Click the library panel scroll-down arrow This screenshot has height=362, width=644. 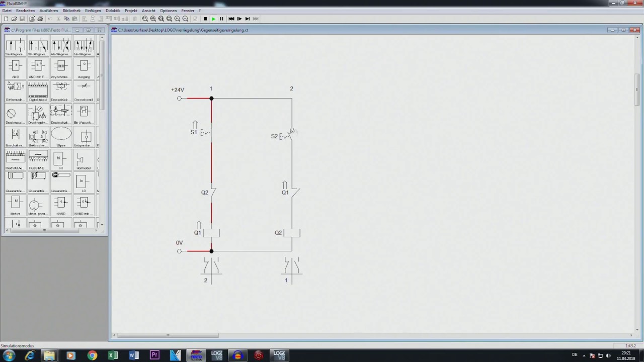pyautogui.click(x=101, y=225)
